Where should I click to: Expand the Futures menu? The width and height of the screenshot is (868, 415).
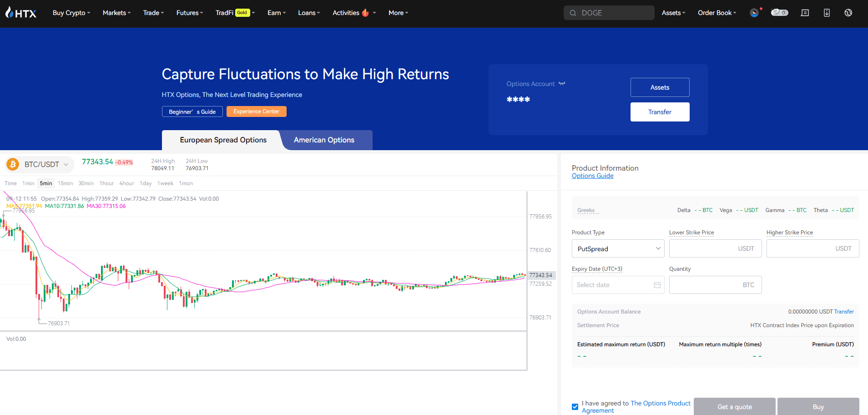pos(190,13)
